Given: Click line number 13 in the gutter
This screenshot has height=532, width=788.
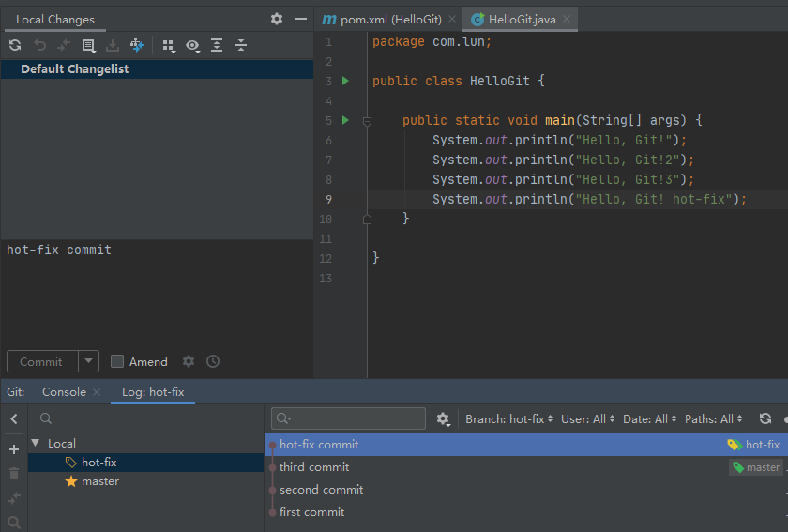Looking at the screenshot, I should click(326, 278).
